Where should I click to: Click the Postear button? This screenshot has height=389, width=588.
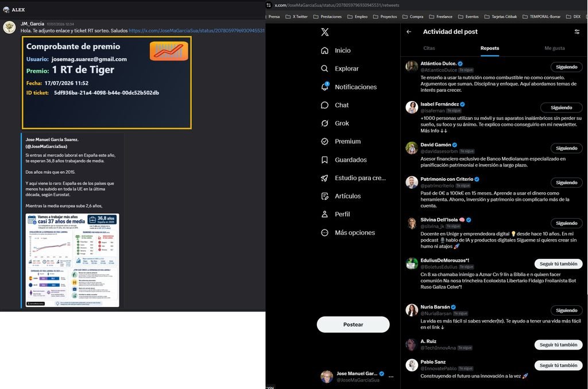353,325
